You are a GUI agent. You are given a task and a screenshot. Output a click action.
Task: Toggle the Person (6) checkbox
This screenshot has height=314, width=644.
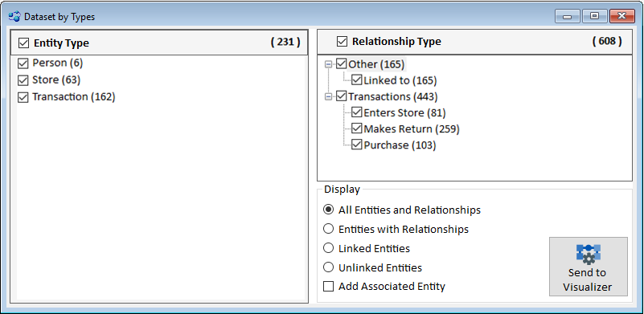[x=23, y=63]
